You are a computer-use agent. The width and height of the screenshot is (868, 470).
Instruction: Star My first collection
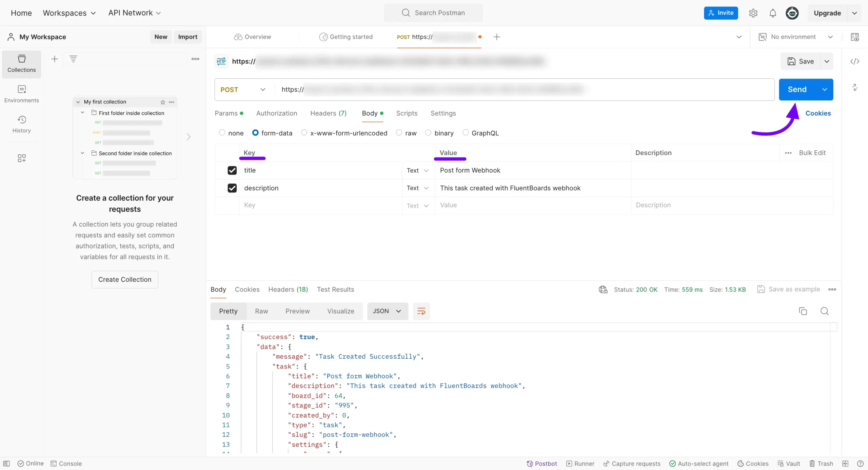(163, 102)
